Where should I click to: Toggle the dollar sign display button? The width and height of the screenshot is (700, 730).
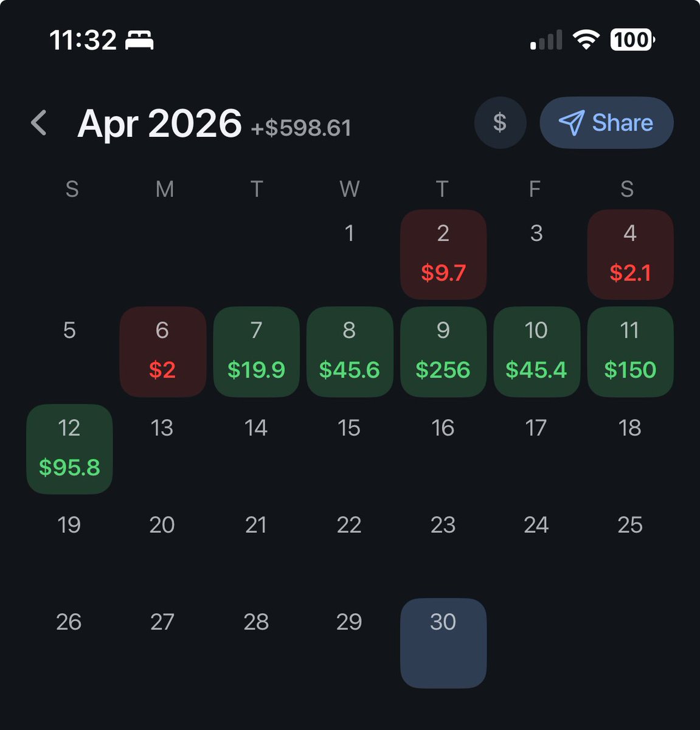tap(500, 123)
